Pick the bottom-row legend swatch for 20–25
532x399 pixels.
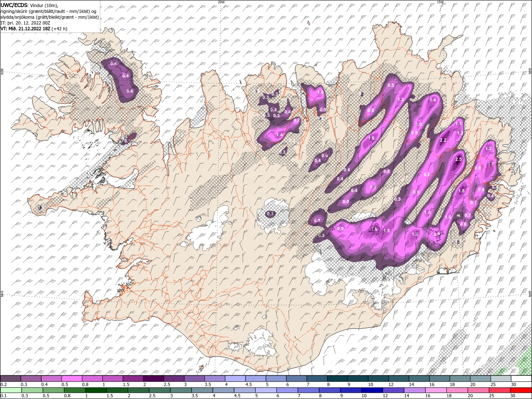478,390
